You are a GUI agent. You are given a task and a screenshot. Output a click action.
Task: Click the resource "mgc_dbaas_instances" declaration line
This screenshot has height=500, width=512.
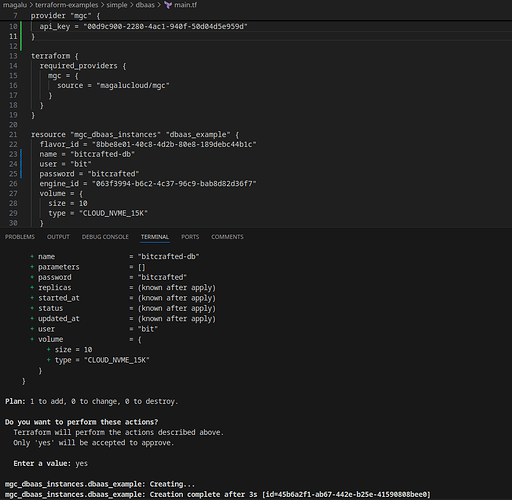pos(135,135)
